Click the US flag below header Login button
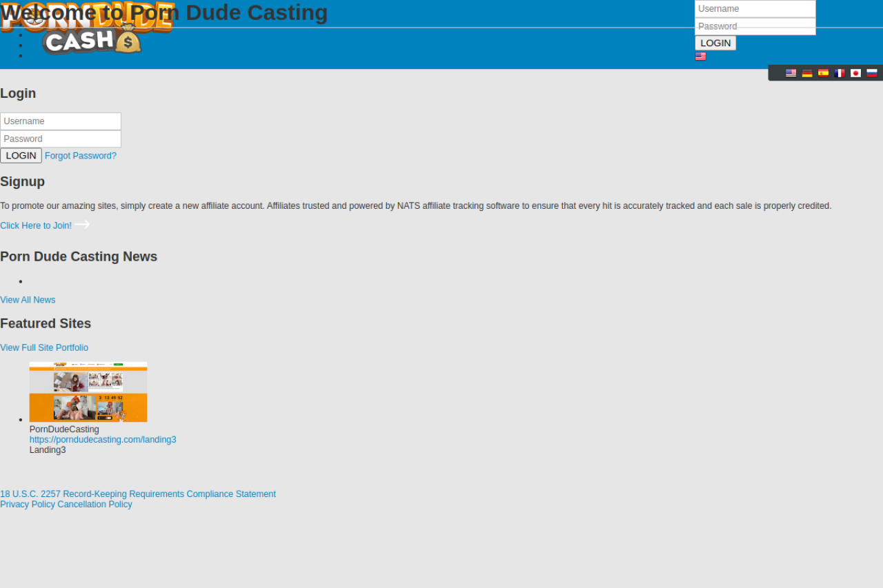 point(700,57)
